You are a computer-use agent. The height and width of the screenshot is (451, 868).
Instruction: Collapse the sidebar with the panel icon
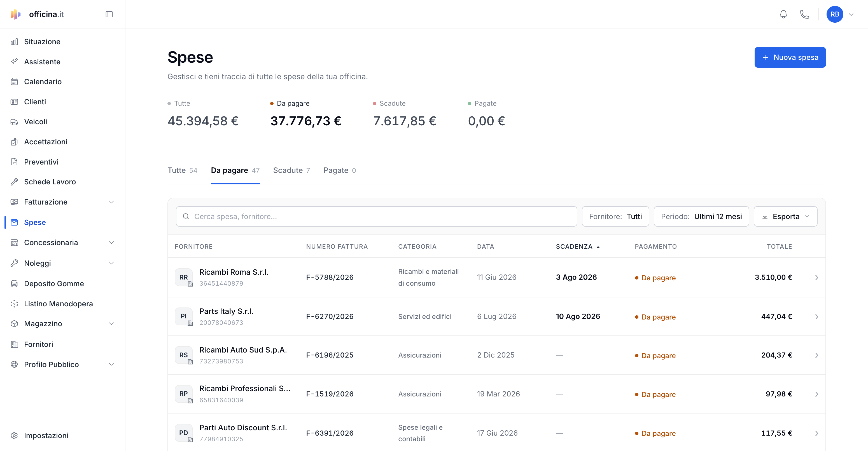coord(109,14)
